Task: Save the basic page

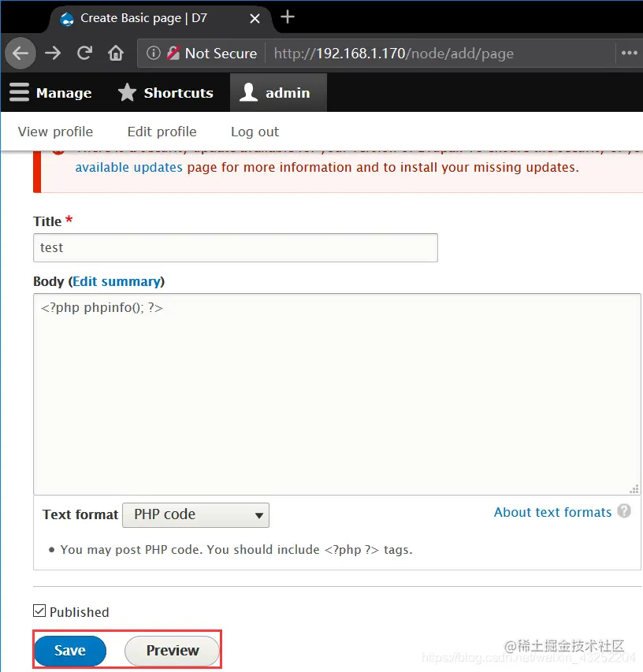Action: click(x=70, y=651)
